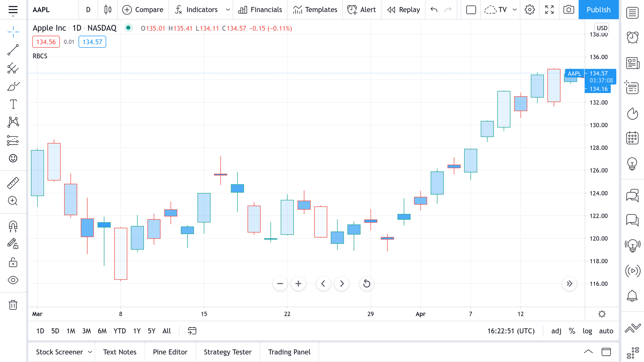Open the Strategy Tester tab
The width and height of the screenshot is (644, 362).
[228, 352]
